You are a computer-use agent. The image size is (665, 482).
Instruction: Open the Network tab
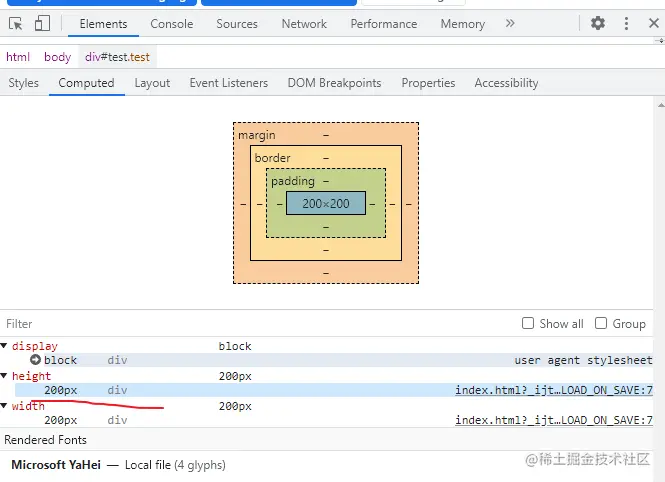click(x=304, y=24)
